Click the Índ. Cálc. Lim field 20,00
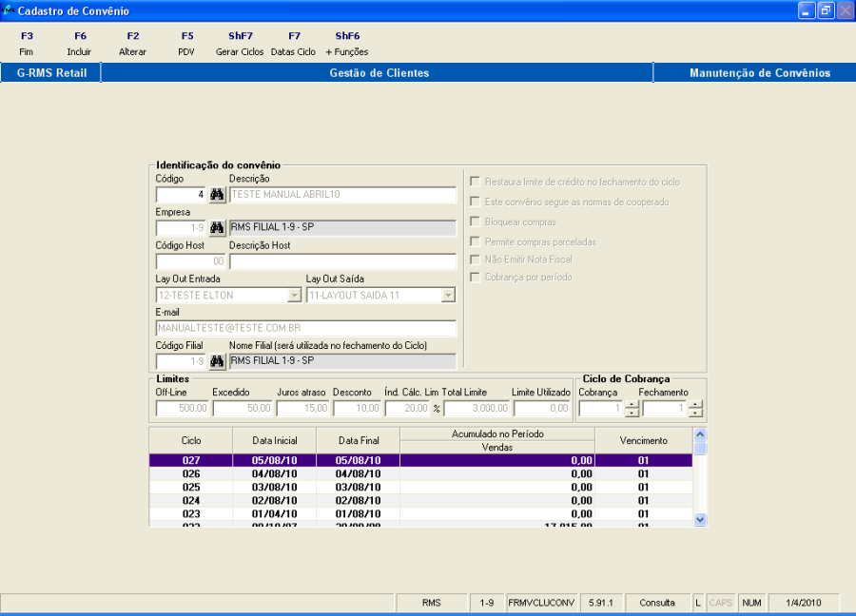Viewport: 856px width, 616px height. 407,408
